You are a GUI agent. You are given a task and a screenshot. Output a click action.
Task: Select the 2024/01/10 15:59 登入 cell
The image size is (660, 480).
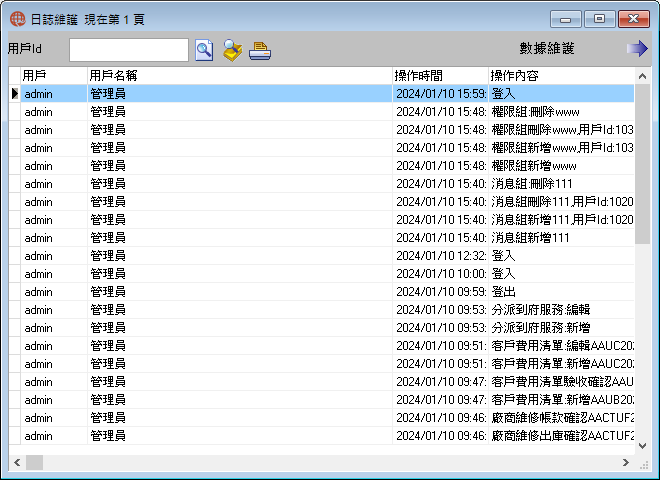tap(562, 93)
